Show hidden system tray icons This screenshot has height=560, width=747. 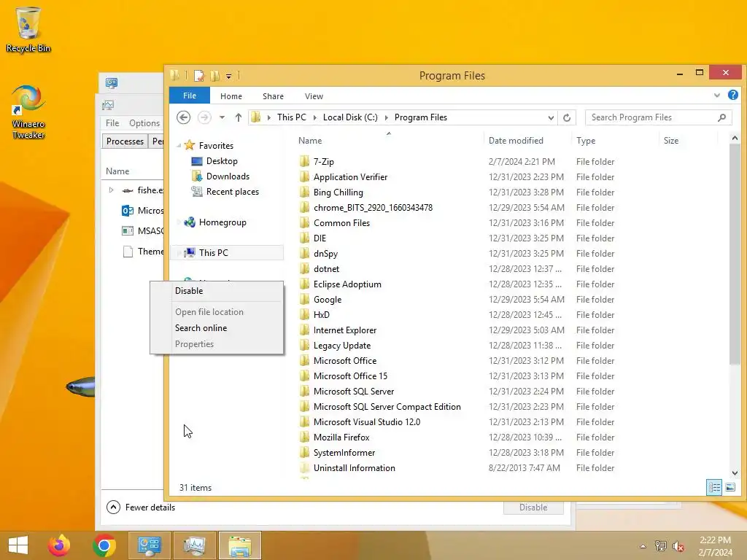point(643,546)
